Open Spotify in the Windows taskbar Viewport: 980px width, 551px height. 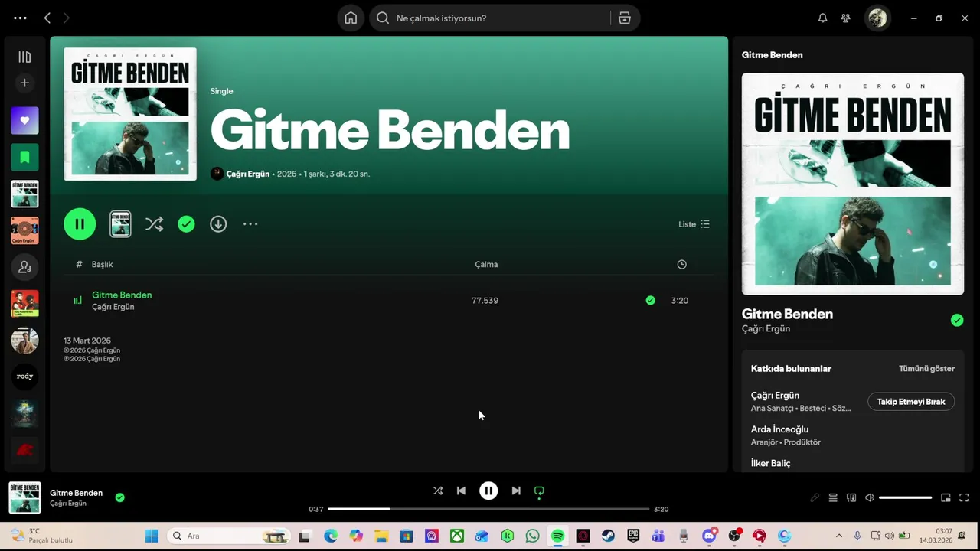click(557, 536)
